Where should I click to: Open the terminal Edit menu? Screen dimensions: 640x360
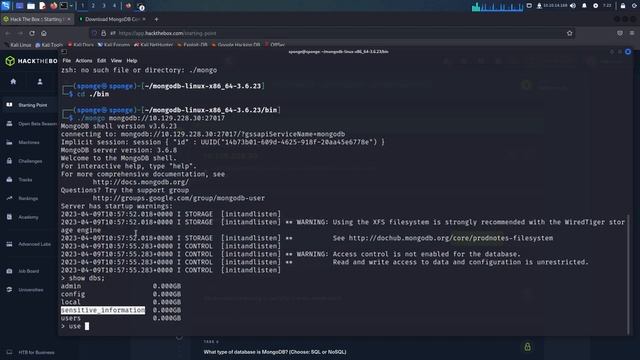(x=101, y=60)
